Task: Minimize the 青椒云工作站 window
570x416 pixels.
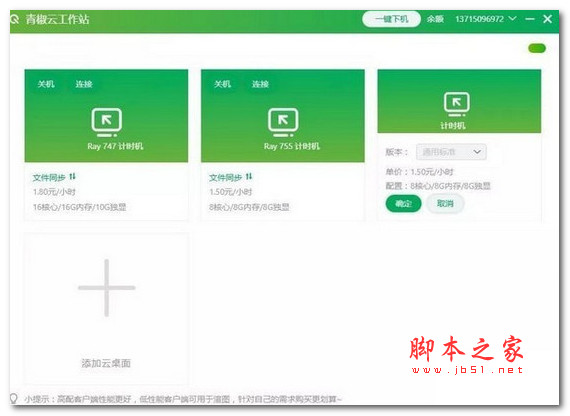Action: (530, 19)
